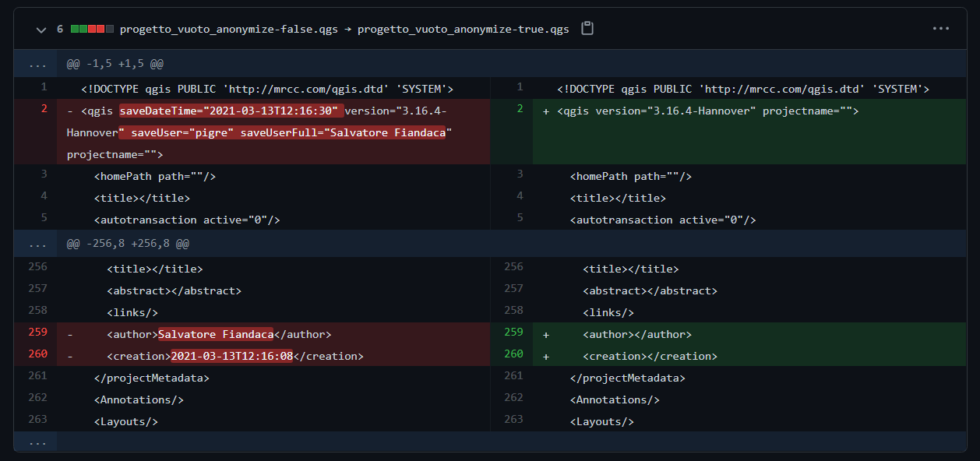The image size is (980, 461).
Task: Click the renamed file name progetto_vuoto_anonymize-true.qgs
Action: [463, 29]
